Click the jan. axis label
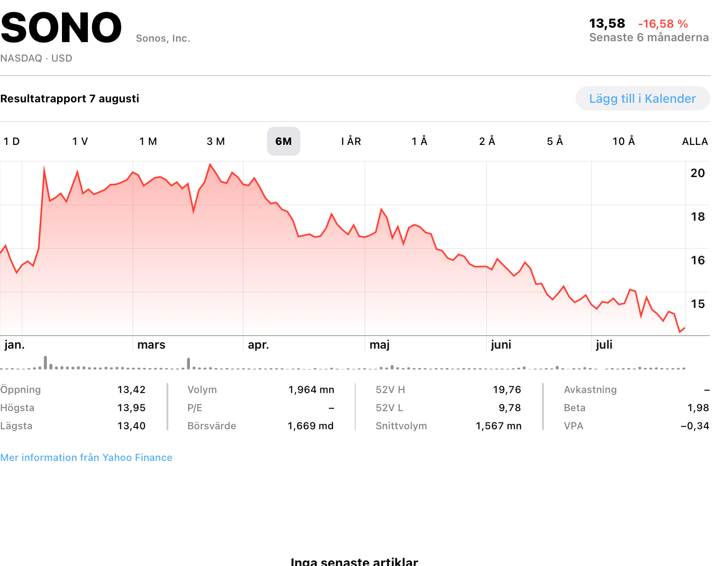Screen dimensions: 728x566 (14, 345)
